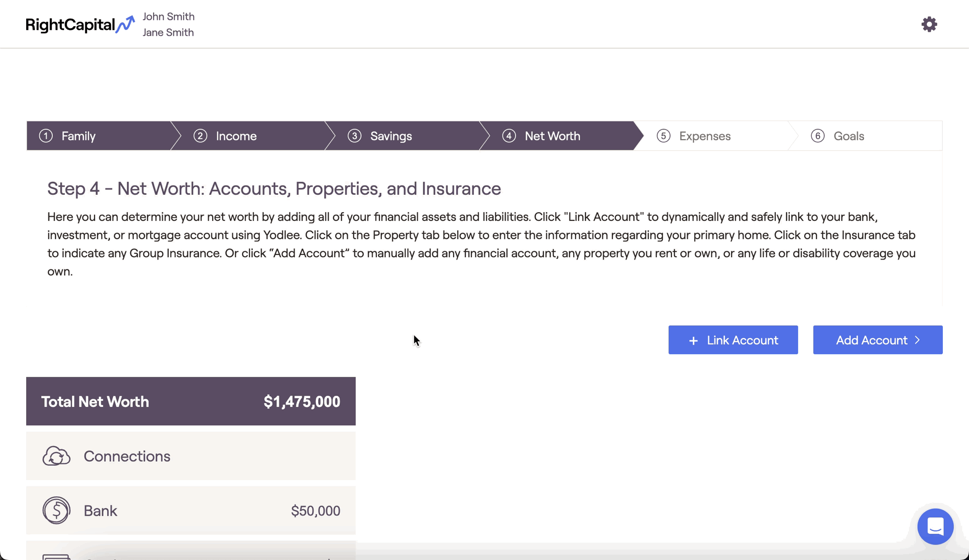969x560 pixels.
Task: Click the John Smith client name
Action: pos(169,16)
